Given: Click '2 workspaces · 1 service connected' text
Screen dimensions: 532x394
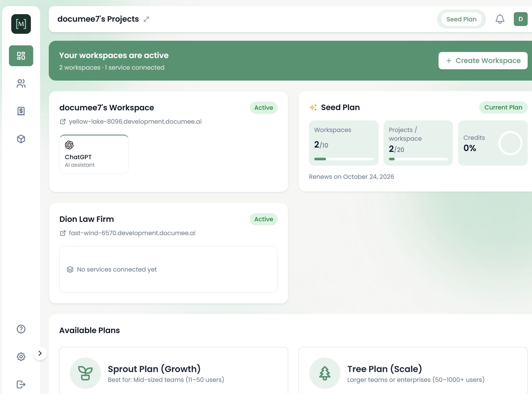Looking at the screenshot, I should point(112,68).
